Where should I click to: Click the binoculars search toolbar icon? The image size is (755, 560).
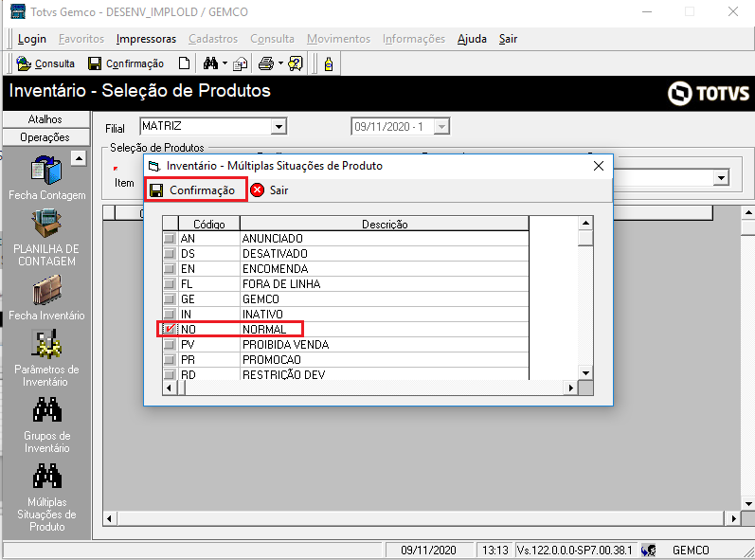point(210,63)
